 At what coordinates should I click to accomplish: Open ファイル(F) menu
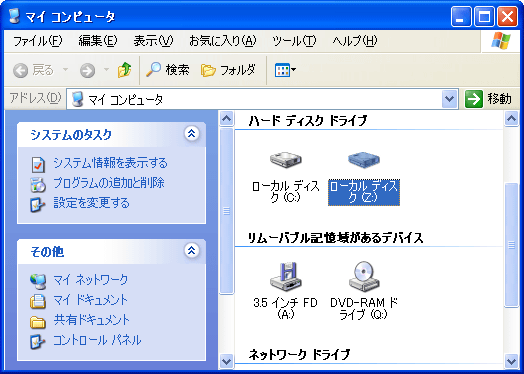pyautogui.click(x=37, y=41)
